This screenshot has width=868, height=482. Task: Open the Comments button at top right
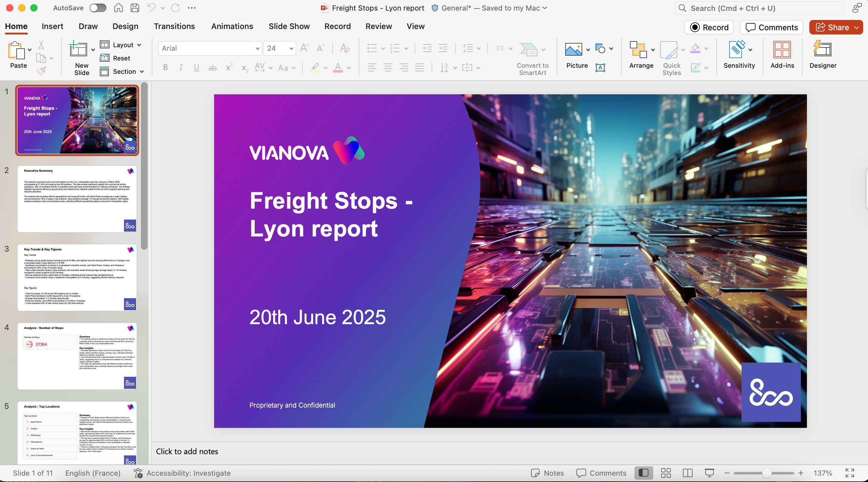(771, 27)
